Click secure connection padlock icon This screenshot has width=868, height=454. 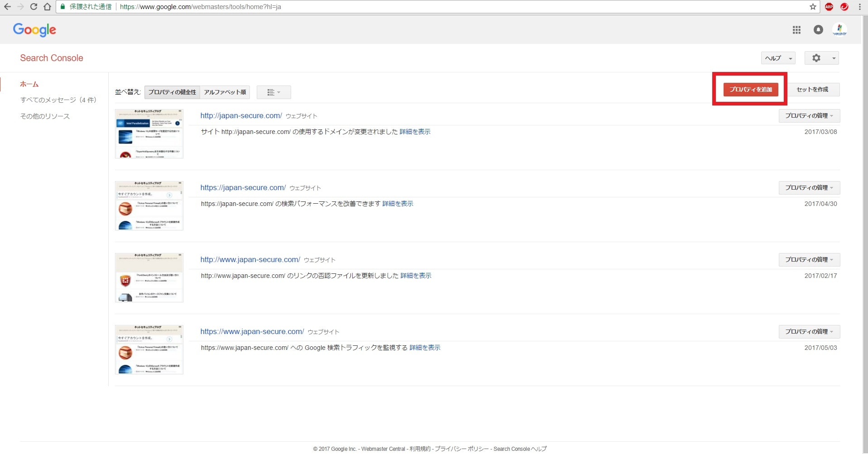(62, 7)
